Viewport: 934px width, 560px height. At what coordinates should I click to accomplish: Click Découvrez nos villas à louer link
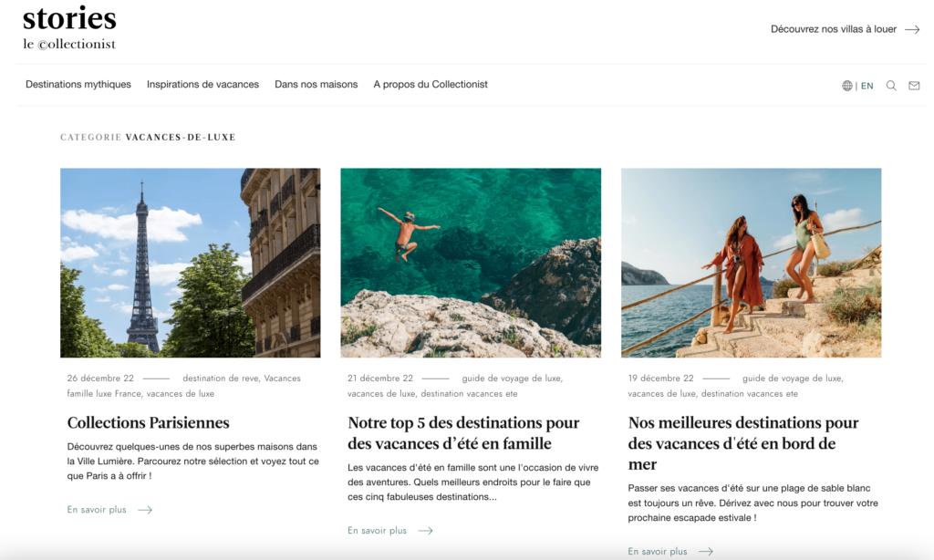[834, 29]
